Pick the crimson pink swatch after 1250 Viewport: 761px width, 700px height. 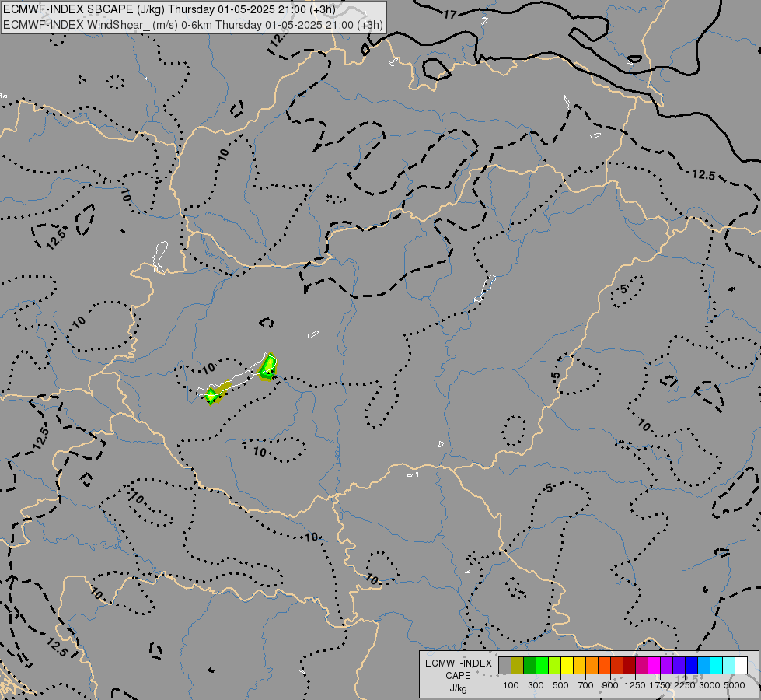pos(641,665)
